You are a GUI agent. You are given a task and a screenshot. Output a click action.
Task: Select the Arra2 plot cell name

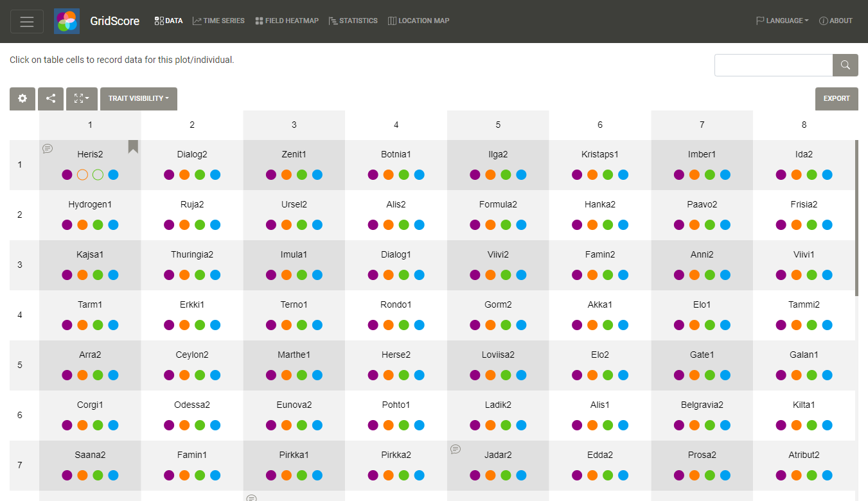[x=90, y=355]
